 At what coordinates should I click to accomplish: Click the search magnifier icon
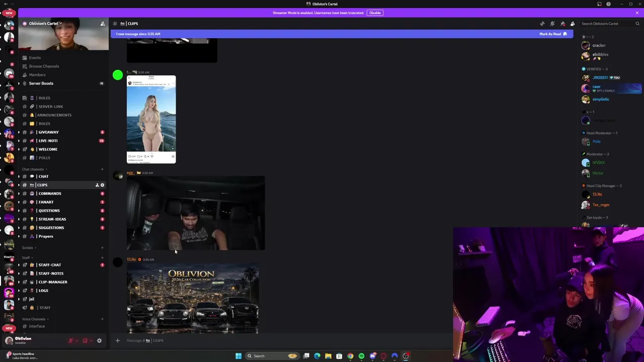coord(637,24)
